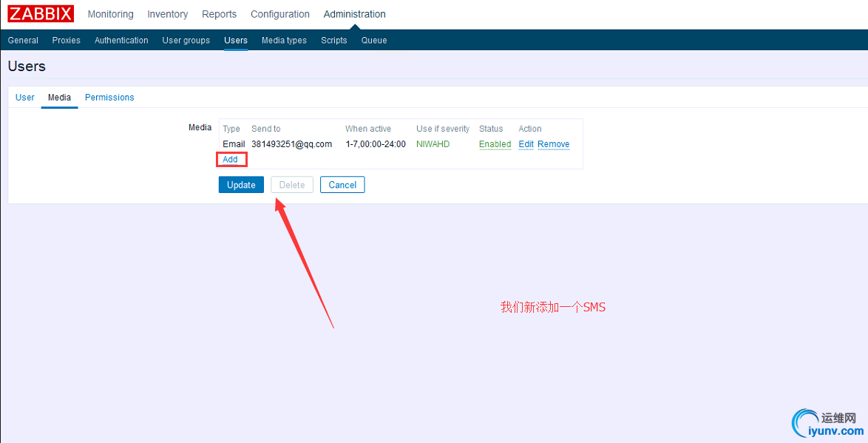Open the Inventory menu
Screen dimensions: 868x443
[168, 14]
